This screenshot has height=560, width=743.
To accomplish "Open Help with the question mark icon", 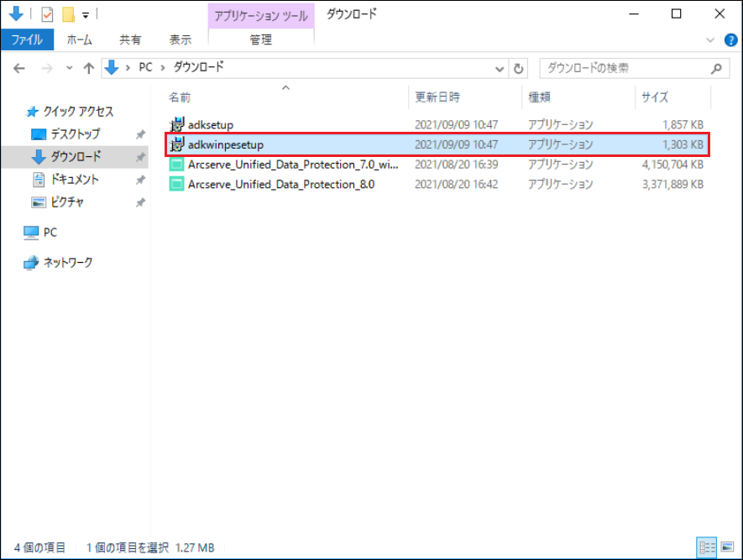I will (x=730, y=40).
